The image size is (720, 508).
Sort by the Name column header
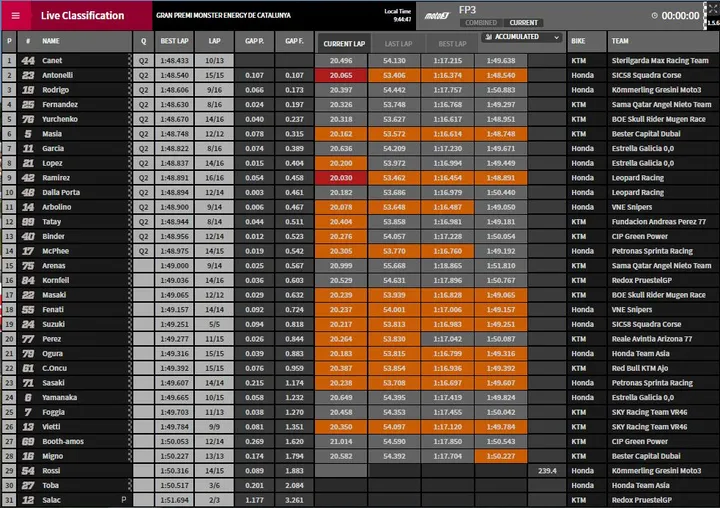51,41
